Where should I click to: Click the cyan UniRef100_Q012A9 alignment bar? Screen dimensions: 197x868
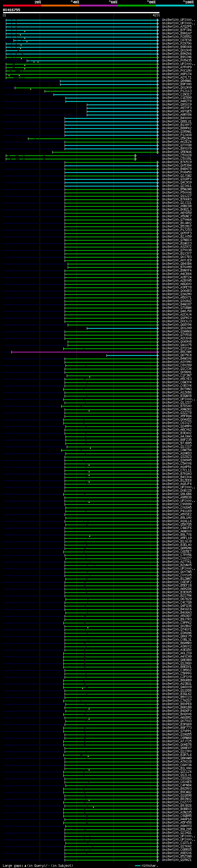(x=123, y=328)
